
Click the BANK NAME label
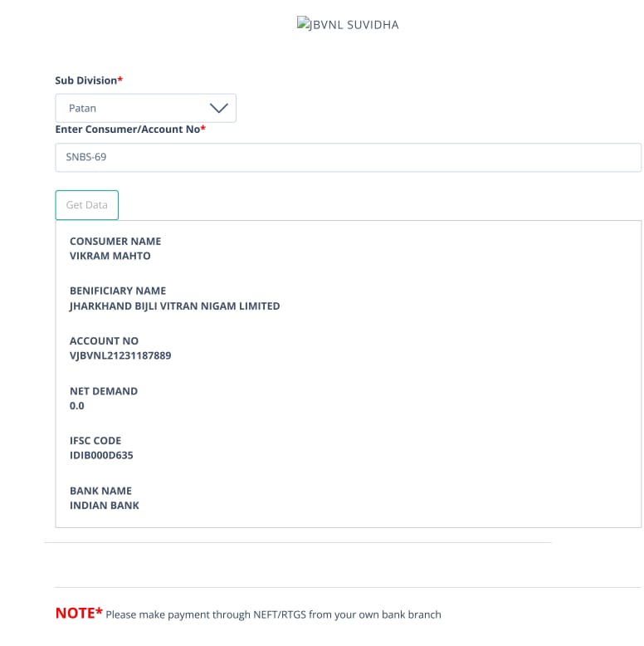pyautogui.click(x=101, y=491)
